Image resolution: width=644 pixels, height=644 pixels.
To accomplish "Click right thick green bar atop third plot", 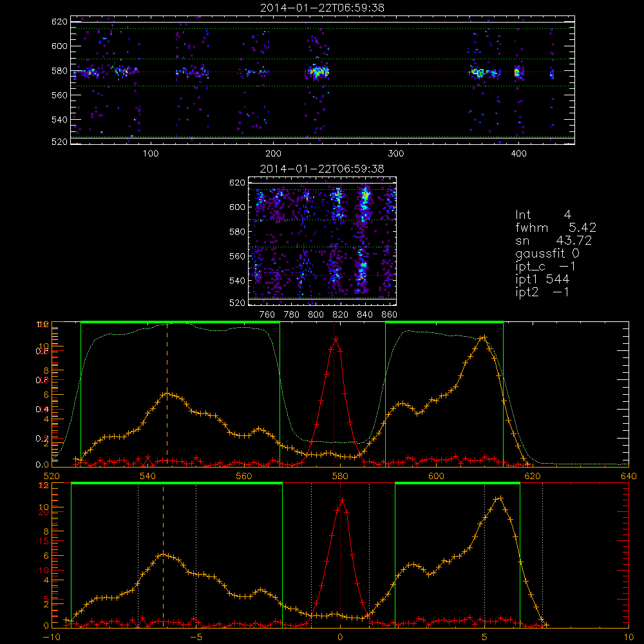I will click(444, 322).
